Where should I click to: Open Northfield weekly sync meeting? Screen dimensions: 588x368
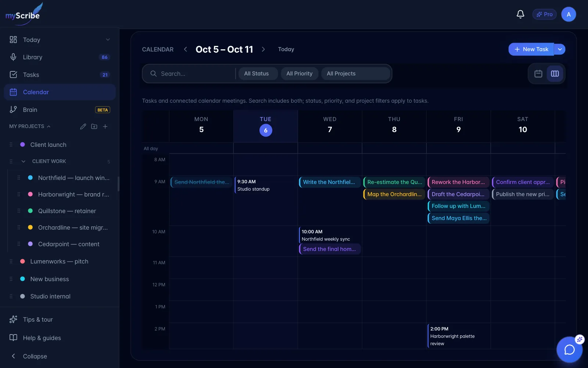point(330,235)
